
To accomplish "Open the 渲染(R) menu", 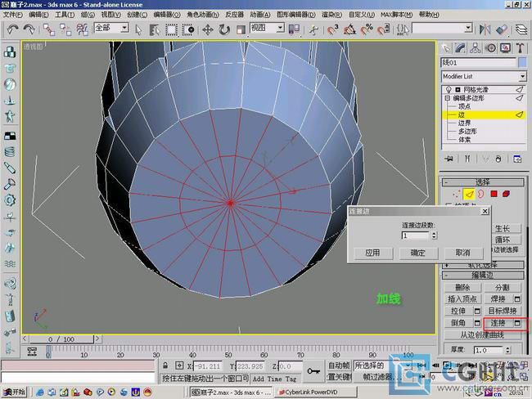I will click(331, 15).
